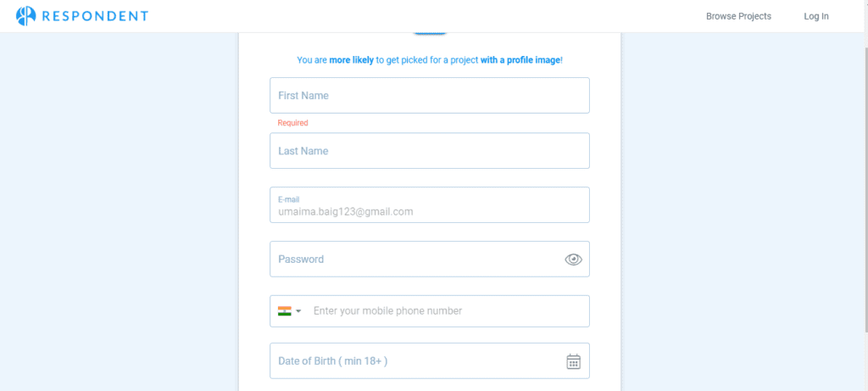Click the "with a profile image" bold text

click(520, 60)
